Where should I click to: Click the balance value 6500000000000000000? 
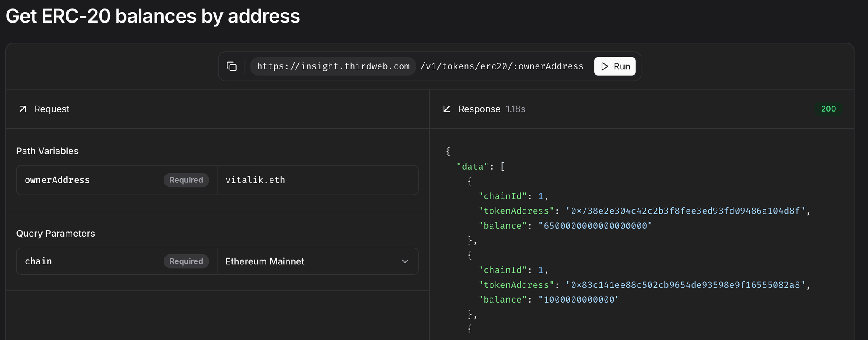[x=595, y=226]
